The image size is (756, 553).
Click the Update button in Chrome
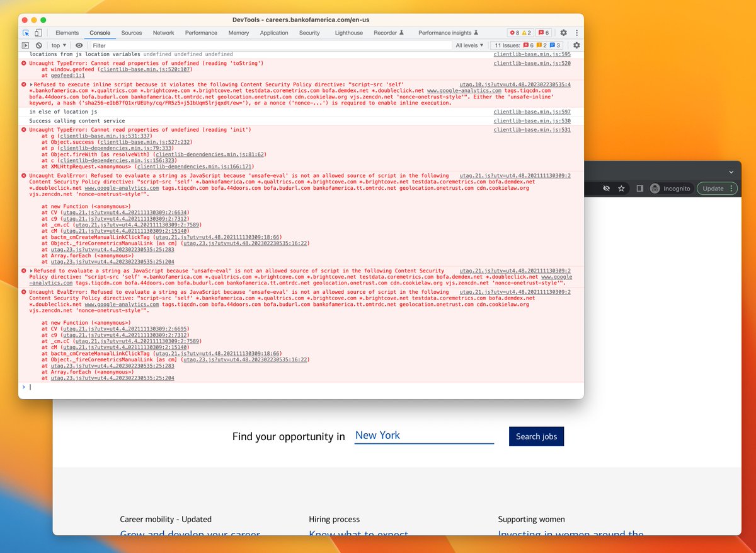coord(717,189)
